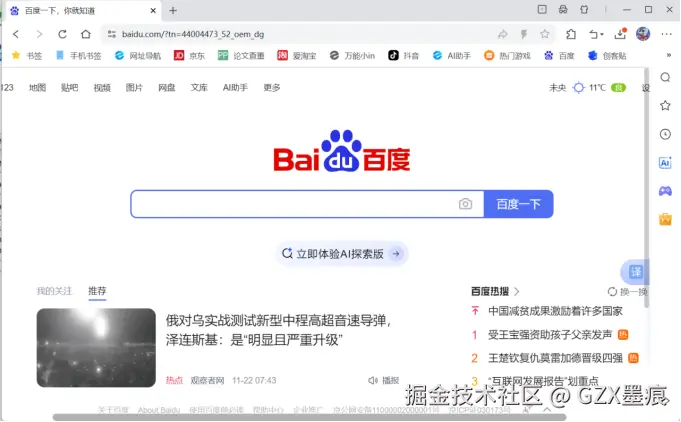Viewport: 681px width, 422px height.
Task: Switch to the 推荐 tab
Action: coord(97,291)
